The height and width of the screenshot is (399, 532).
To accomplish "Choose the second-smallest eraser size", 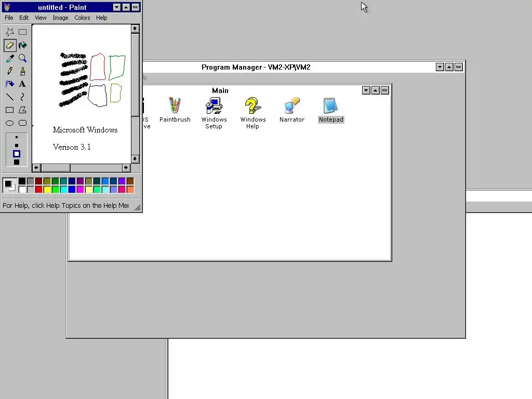I will (x=16, y=145).
